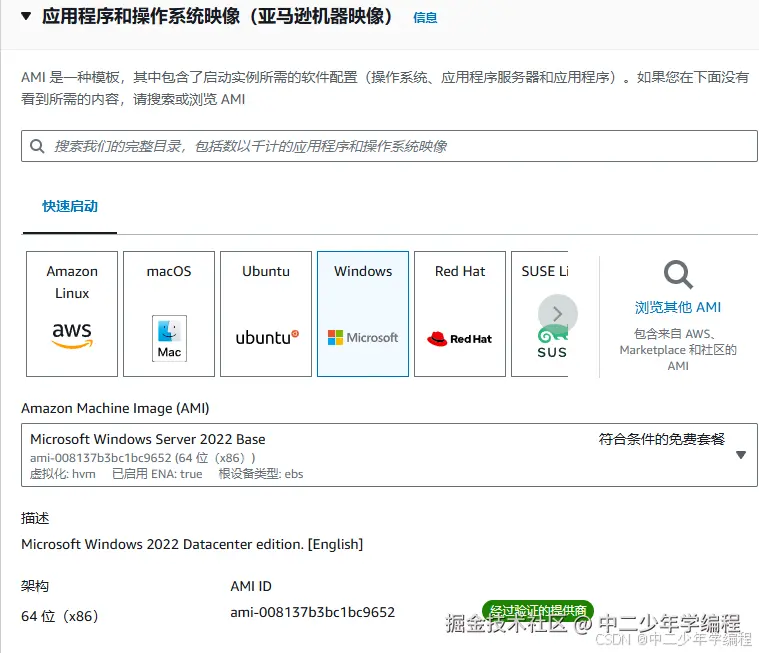The image size is (759, 653).
Task: Open the Amazon Machine Image dropdown
Action: pyautogui.click(x=389, y=455)
